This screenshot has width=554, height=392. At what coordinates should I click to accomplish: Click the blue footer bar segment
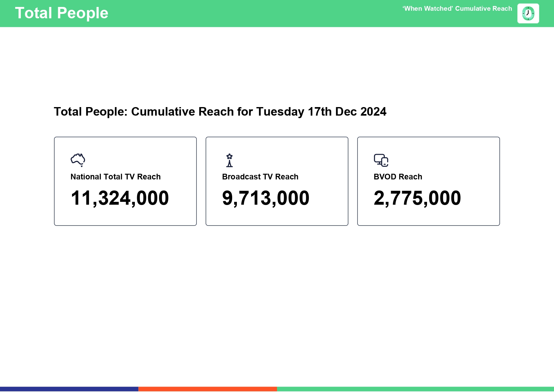coord(69,389)
